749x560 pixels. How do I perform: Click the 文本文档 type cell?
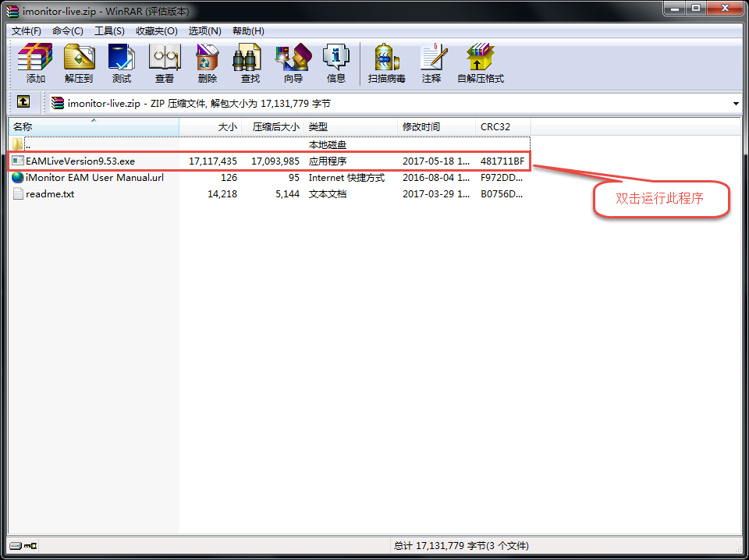pyautogui.click(x=327, y=194)
